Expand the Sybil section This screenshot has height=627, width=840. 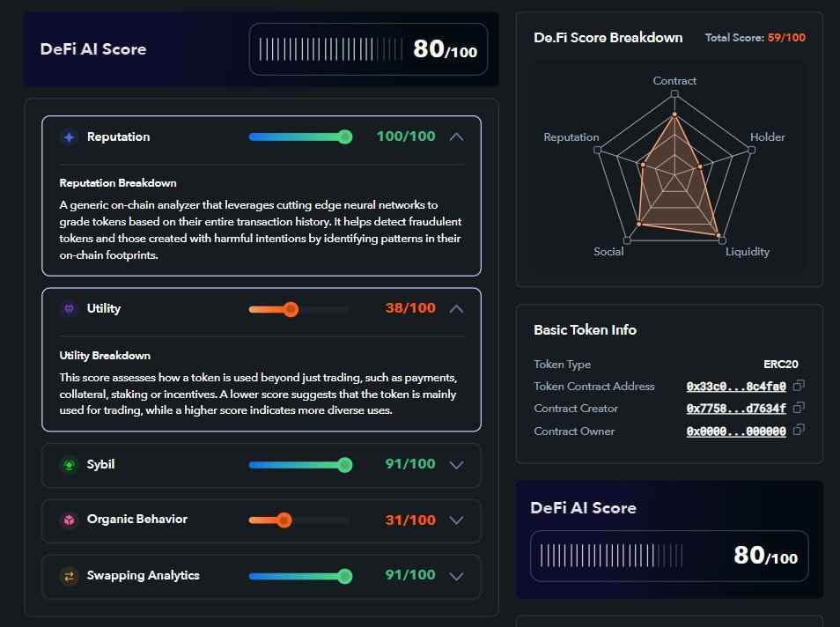(456, 465)
